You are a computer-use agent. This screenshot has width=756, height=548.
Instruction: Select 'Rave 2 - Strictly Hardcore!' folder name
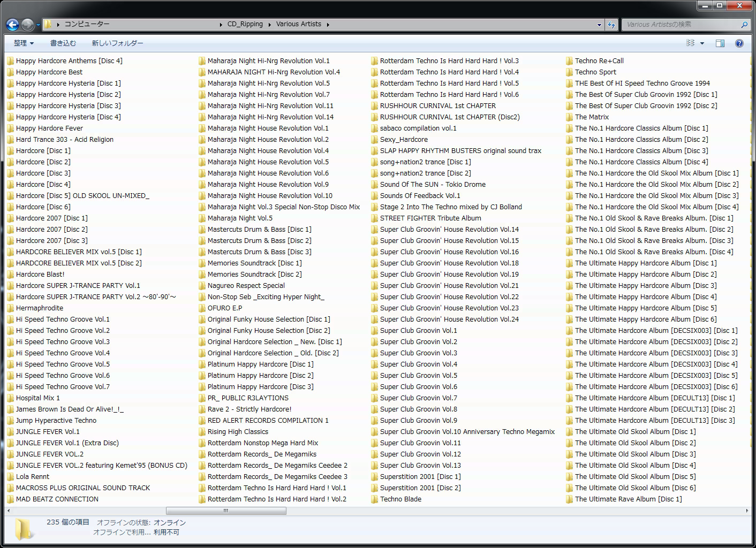coord(250,409)
